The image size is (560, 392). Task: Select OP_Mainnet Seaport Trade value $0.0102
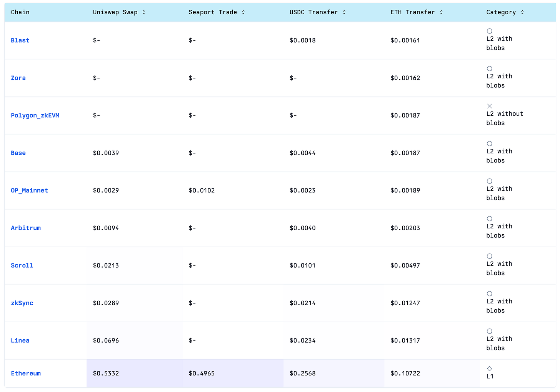tap(202, 190)
